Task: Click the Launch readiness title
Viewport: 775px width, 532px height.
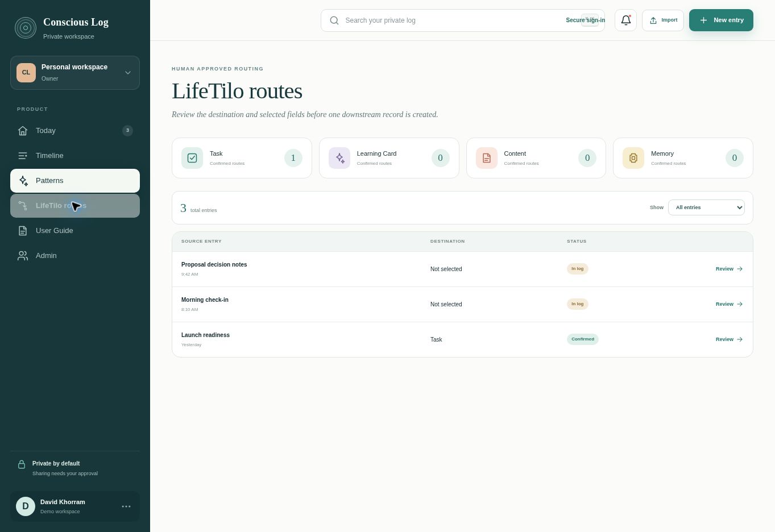Action: pos(205,335)
